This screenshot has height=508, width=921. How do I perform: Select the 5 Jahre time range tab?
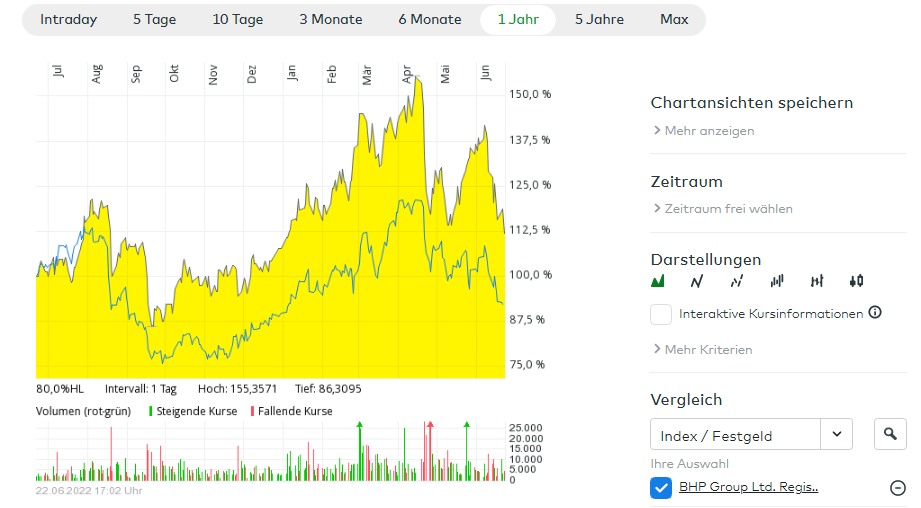click(x=600, y=20)
